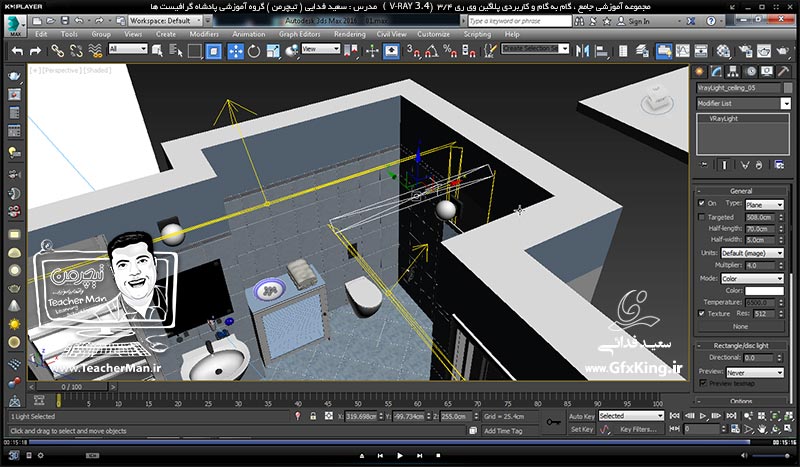Viewport: 800px width, 467px height.
Task: Open the Material Editor
Action: coord(723,51)
